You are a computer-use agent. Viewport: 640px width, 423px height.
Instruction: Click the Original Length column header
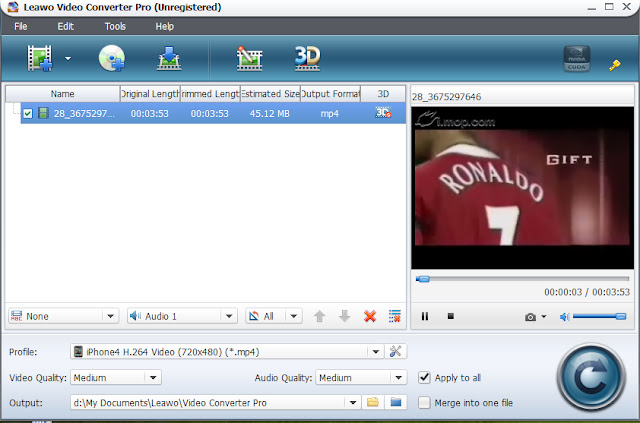tap(150, 94)
